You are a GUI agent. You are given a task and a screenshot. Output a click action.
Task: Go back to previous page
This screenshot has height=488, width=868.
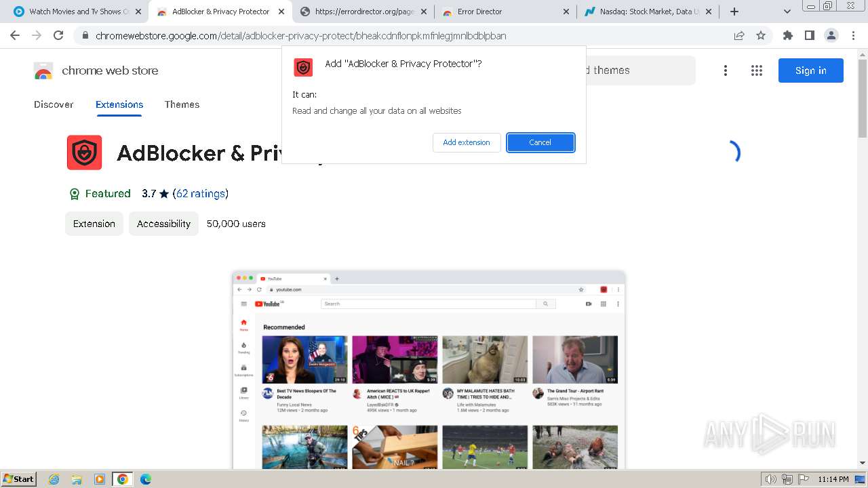(x=15, y=35)
